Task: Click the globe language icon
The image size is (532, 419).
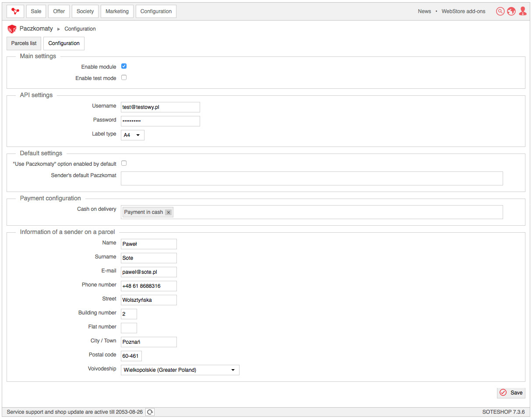Action: (511, 11)
